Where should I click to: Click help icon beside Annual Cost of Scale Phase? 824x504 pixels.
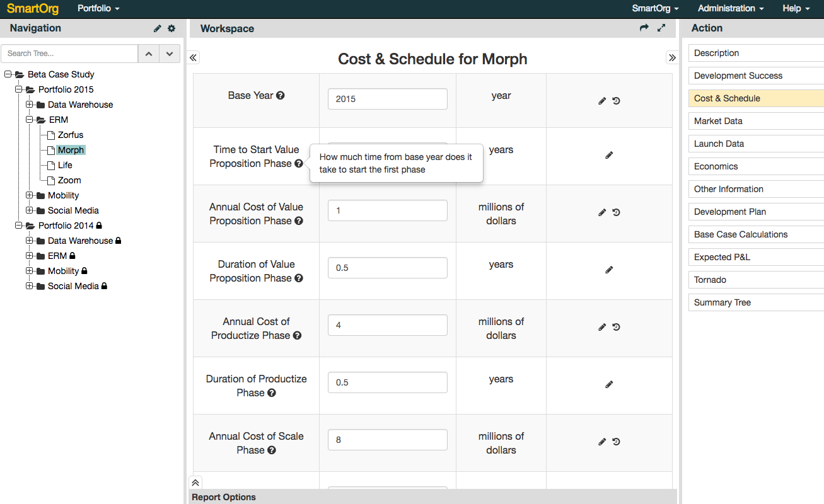click(271, 450)
